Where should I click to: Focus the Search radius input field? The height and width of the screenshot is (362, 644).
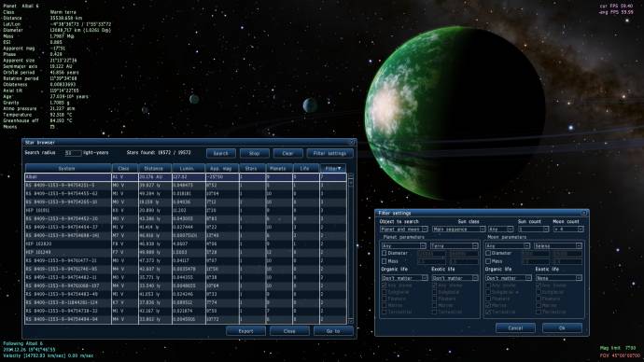point(73,153)
